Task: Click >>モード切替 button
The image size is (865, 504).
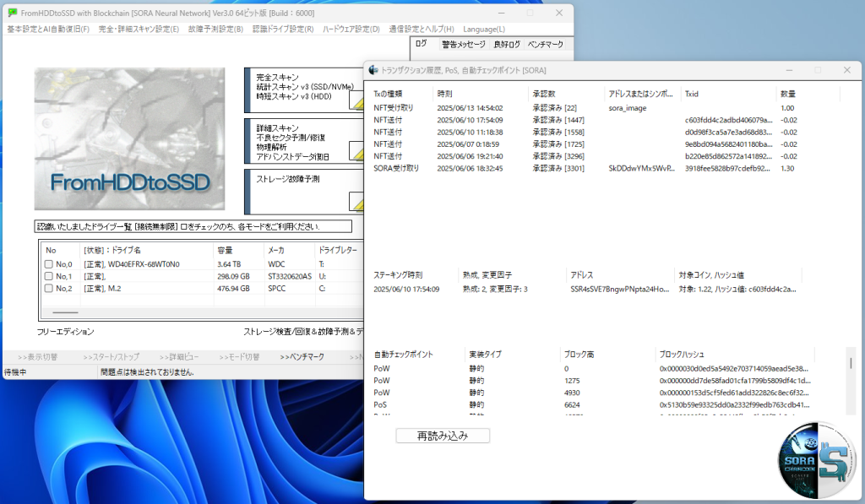Action: (x=239, y=357)
